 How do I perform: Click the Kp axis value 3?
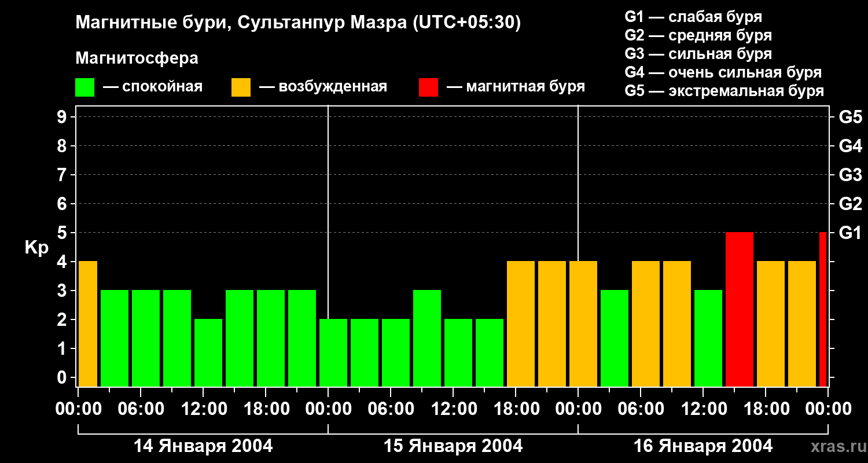pos(63,291)
